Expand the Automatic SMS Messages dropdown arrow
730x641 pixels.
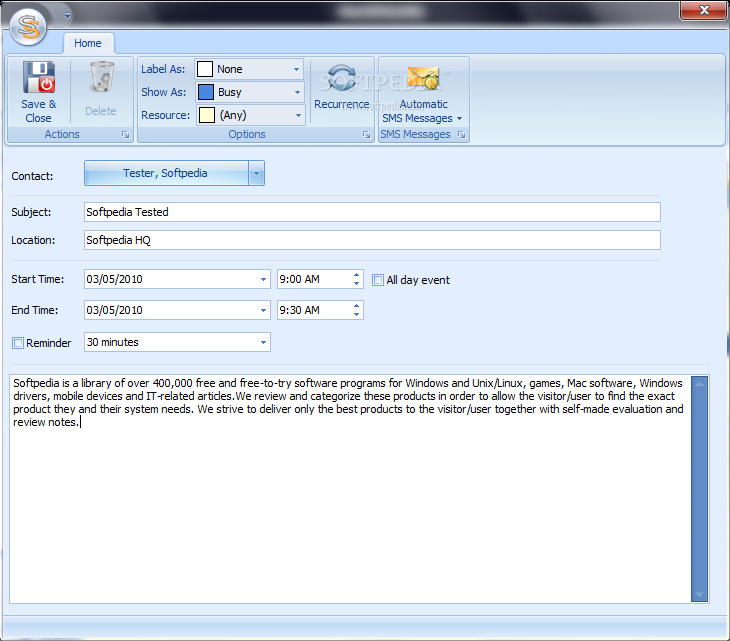click(460, 118)
